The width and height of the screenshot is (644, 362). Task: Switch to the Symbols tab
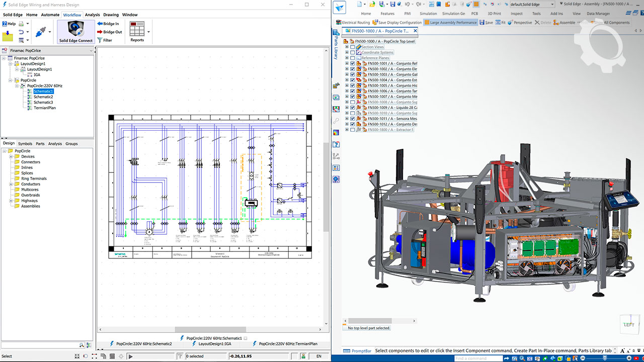25,144
